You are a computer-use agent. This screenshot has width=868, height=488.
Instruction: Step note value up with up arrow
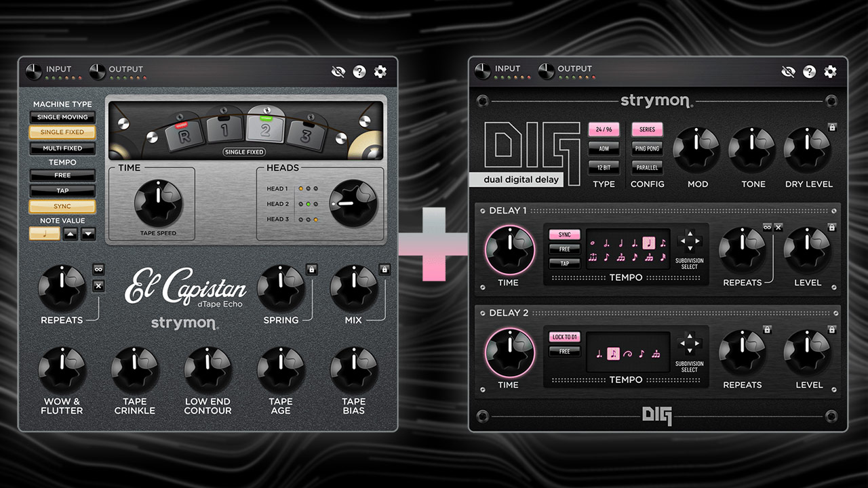click(71, 234)
